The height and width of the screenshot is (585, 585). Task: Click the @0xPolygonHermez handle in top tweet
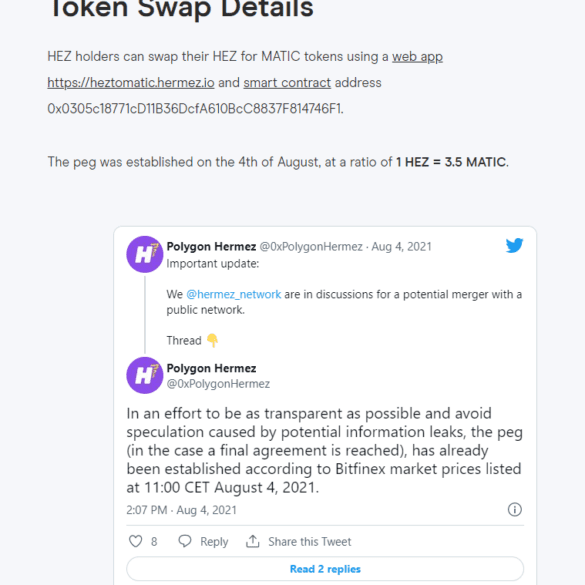click(311, 247)
